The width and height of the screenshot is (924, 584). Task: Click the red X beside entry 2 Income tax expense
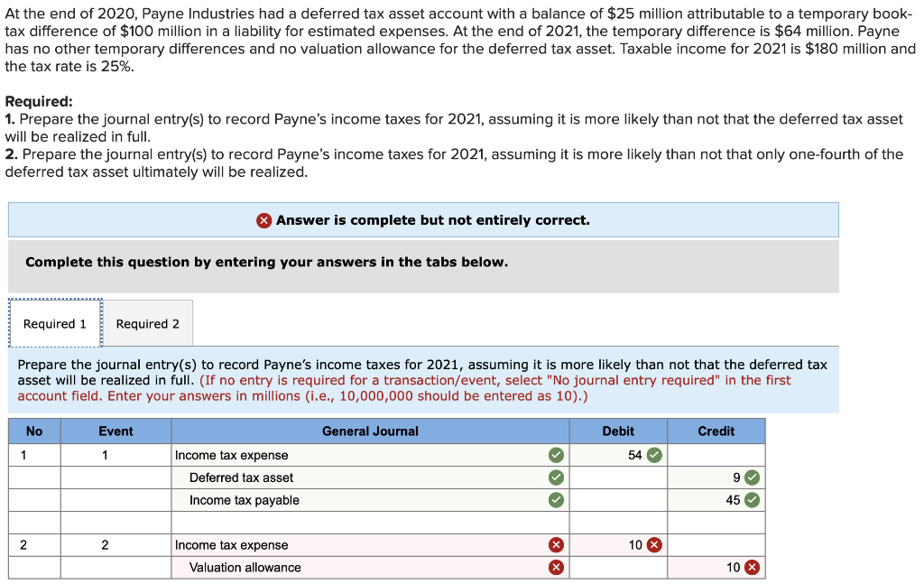pos(558,544)
